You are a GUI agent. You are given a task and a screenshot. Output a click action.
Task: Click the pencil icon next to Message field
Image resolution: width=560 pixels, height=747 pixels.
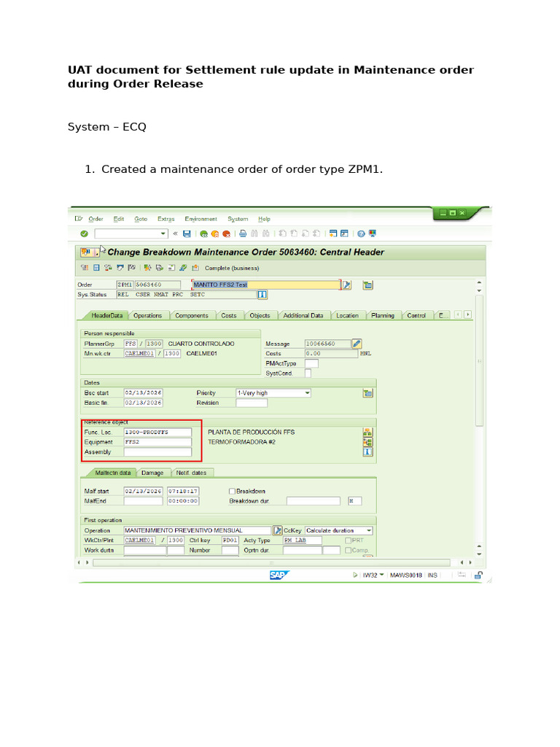(357, 344)
